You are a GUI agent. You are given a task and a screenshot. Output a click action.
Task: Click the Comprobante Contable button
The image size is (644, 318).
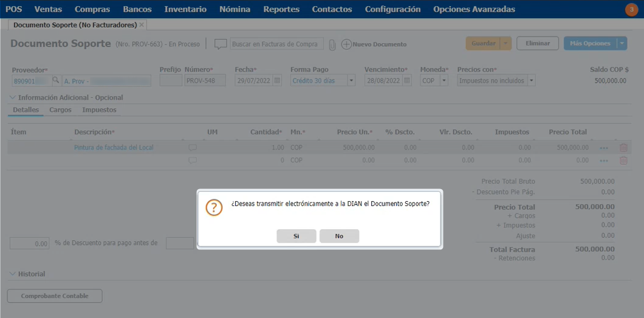55,296
